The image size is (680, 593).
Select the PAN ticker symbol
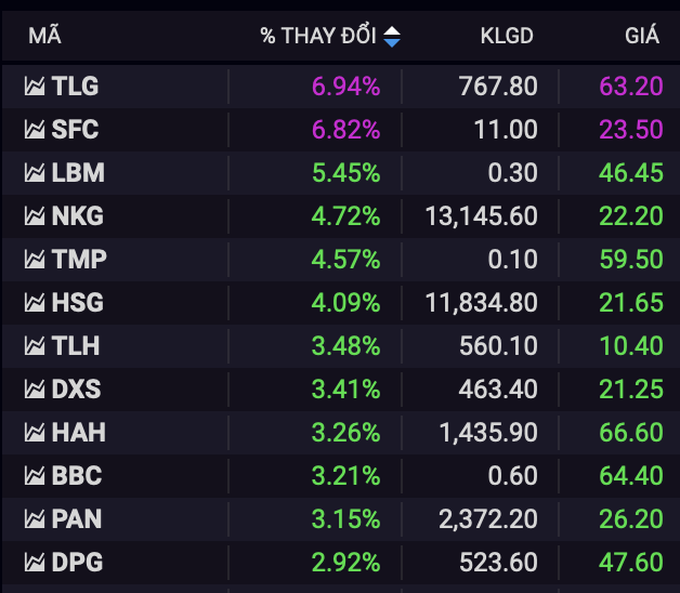tap(77, 519)
